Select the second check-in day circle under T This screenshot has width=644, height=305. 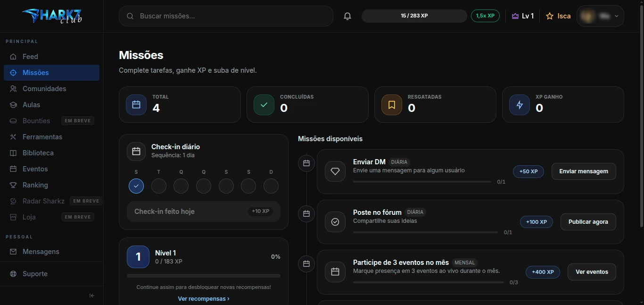point(159,186)
